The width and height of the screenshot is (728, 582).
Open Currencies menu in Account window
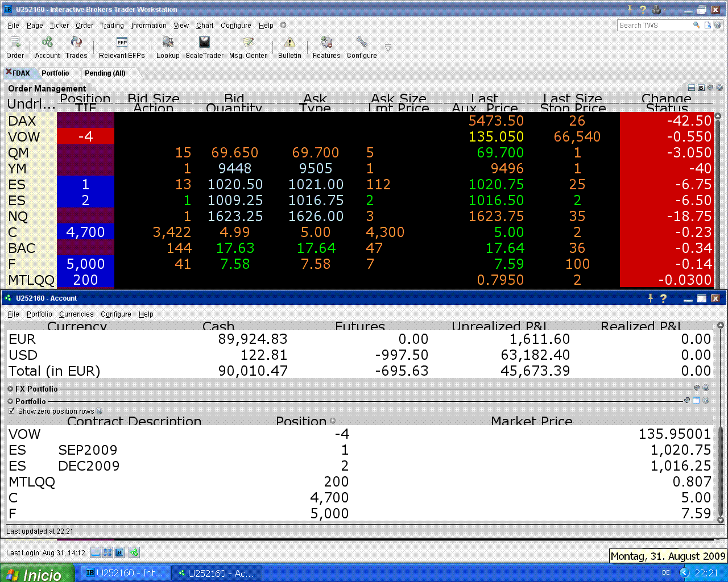click(76, 314)
